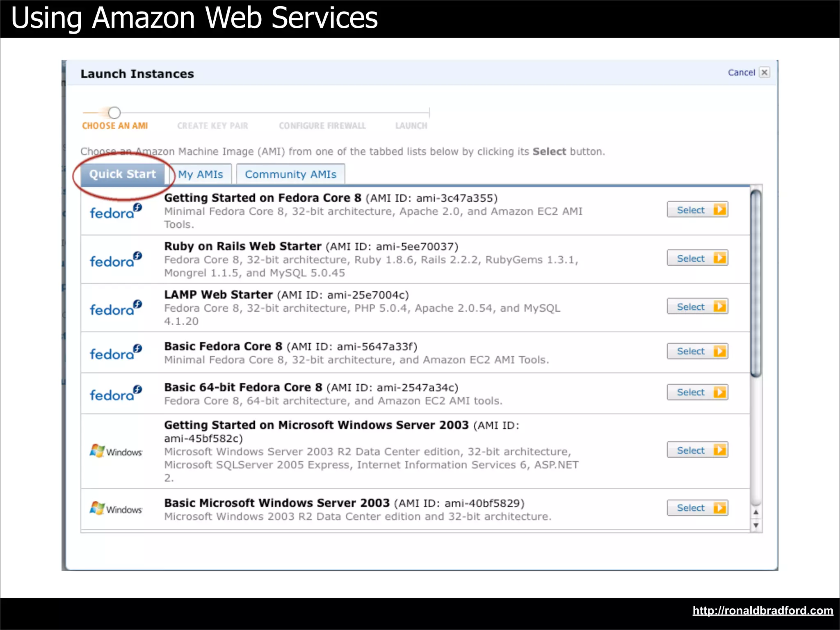Click the title LAMP Web Starter
This screenshot has width=840, height=630.
point(218,294)
